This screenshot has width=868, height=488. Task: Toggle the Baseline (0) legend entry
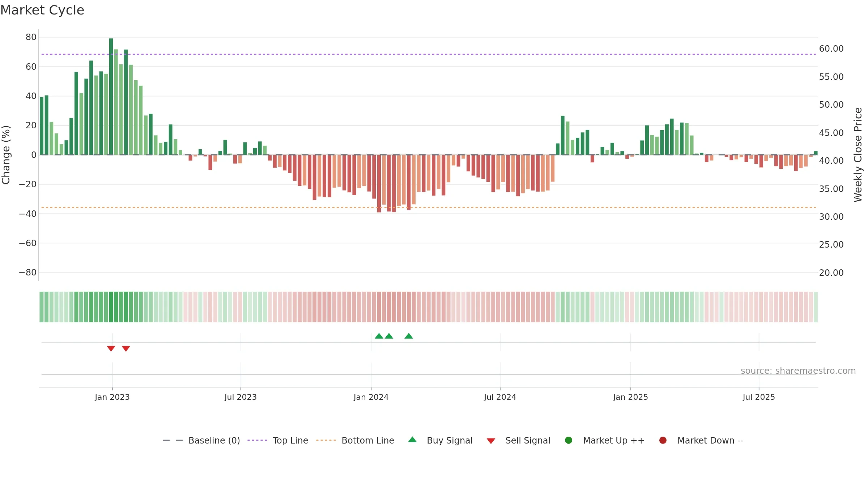201,440
